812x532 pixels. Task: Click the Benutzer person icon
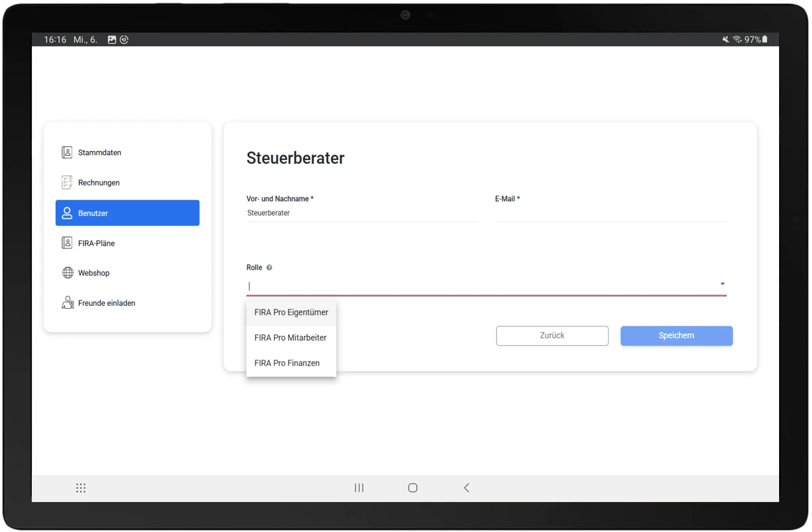(67, 213)
